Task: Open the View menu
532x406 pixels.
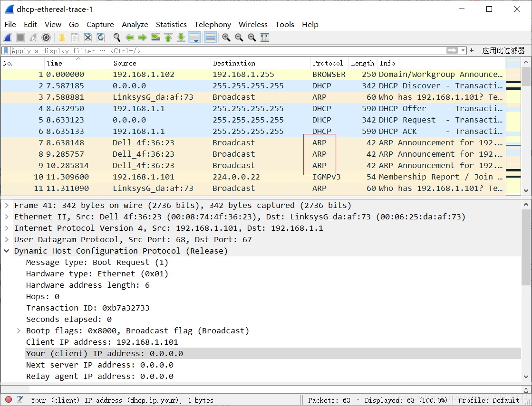Action: coord(53,24)
